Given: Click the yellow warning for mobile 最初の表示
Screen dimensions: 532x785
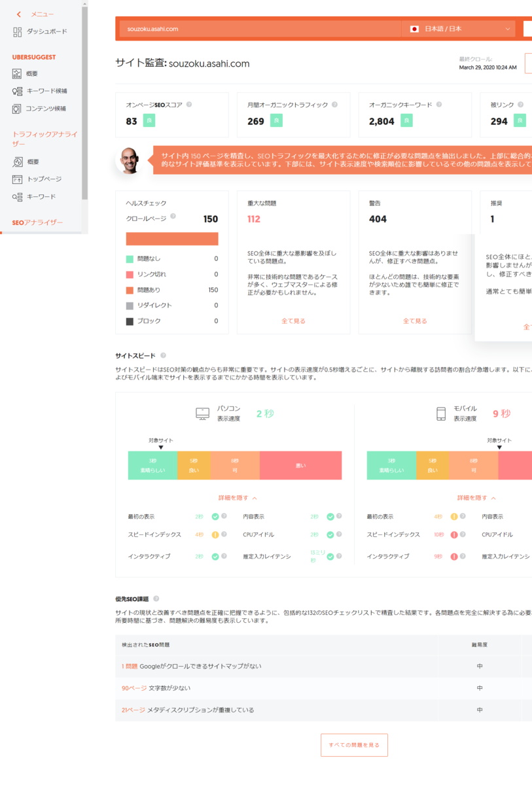Looking at the screenshot, I should click(x=453, y=517).
